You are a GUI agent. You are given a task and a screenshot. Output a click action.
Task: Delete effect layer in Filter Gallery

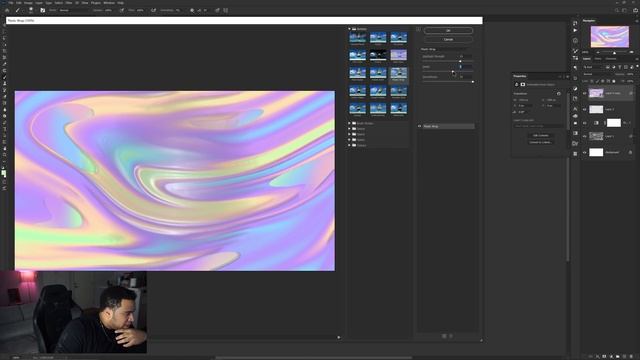pos(451,336)
